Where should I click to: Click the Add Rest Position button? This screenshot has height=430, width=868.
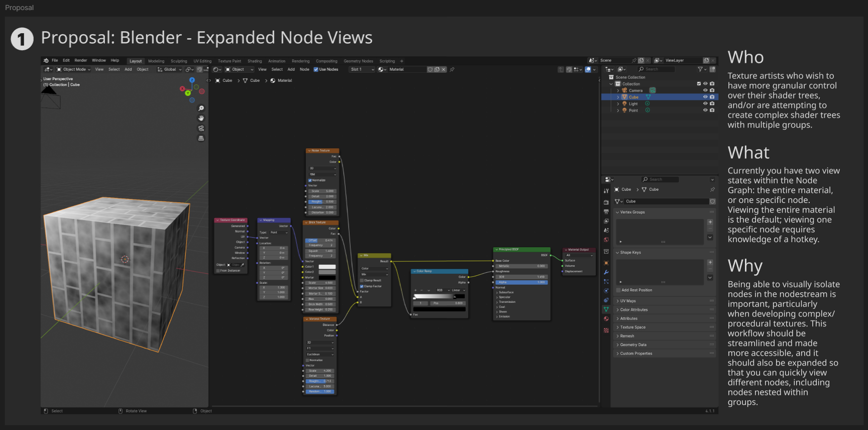(636, 290)
